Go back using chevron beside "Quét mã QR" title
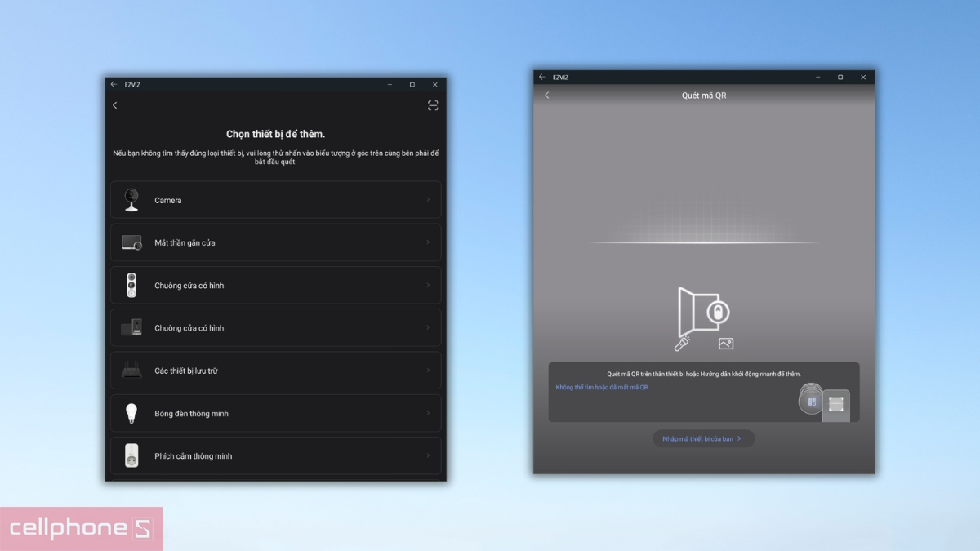The height and width of the screenshot is (551, 980). (x=547, y=96)
